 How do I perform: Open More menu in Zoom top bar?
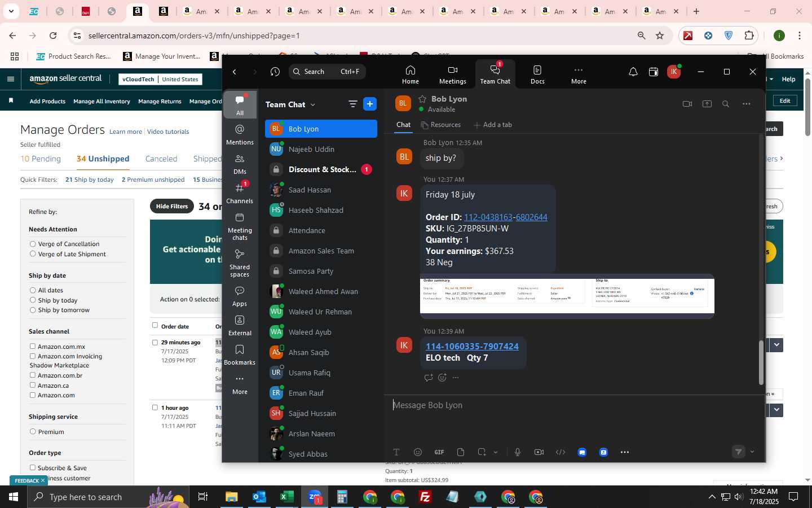(x=579, y=74)
